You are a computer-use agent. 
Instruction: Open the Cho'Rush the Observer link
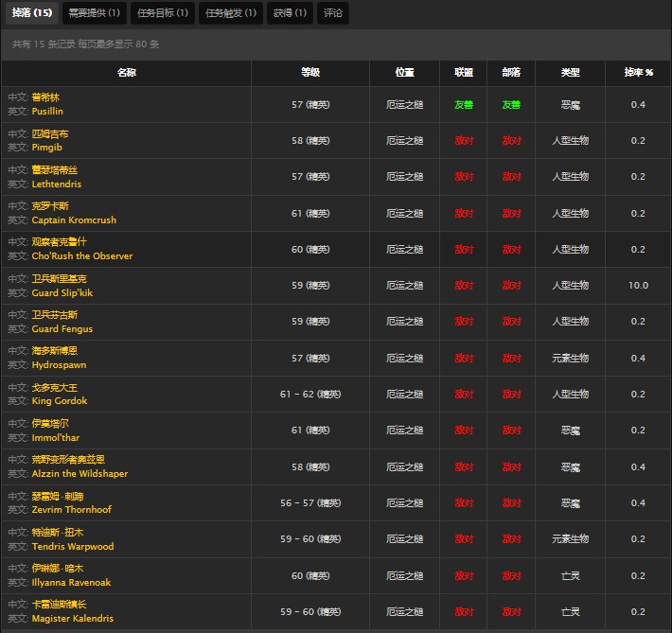(82, 256)
